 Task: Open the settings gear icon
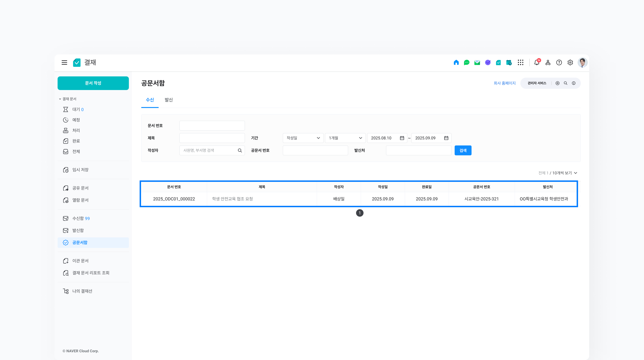pos(570,62)
